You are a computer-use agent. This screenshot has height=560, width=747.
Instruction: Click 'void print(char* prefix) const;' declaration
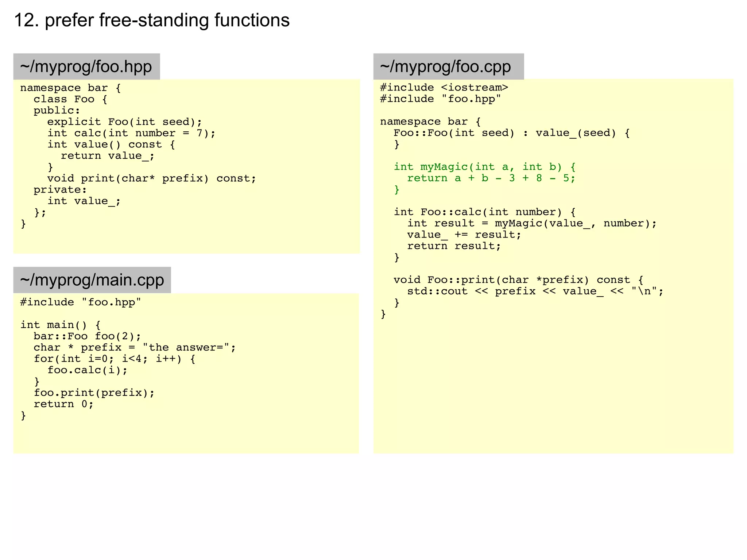[x=152, y=178]
